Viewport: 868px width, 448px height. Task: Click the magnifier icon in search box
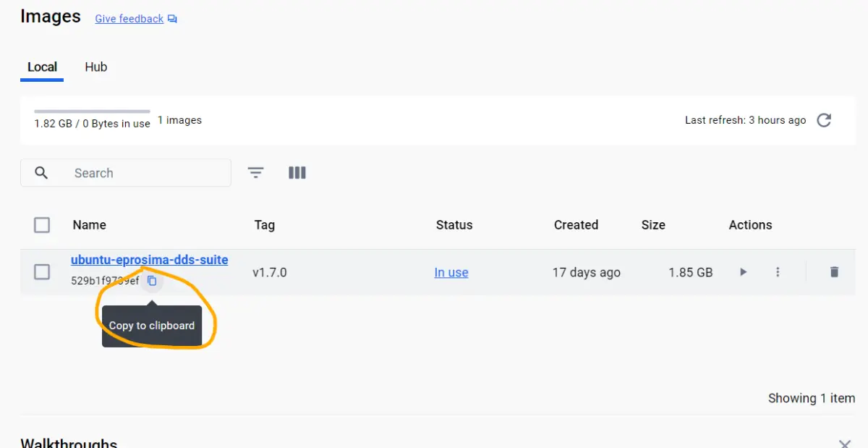pyautogui.click(x=41, y=173)
